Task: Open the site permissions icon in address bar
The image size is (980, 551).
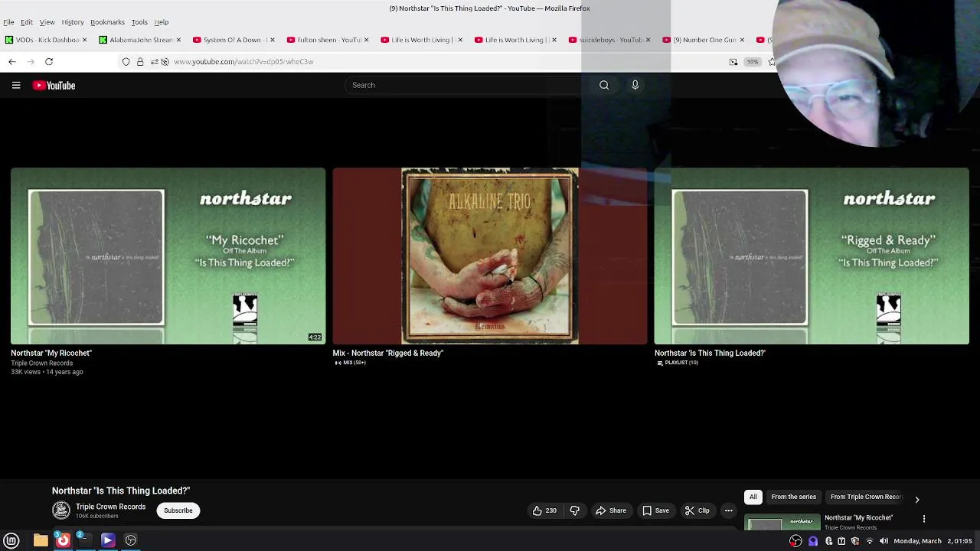Action: (154, 61)
